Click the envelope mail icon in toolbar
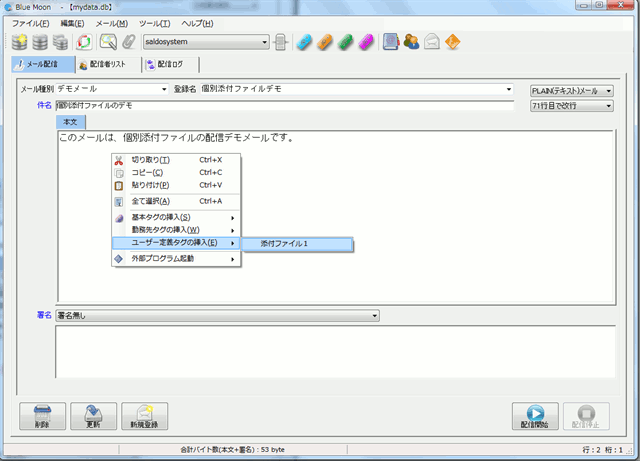Screen dimensions: 640x461 [432, 42]
